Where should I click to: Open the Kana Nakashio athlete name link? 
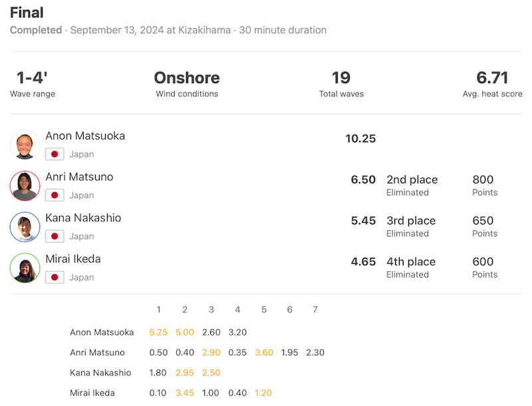(83, 218)
